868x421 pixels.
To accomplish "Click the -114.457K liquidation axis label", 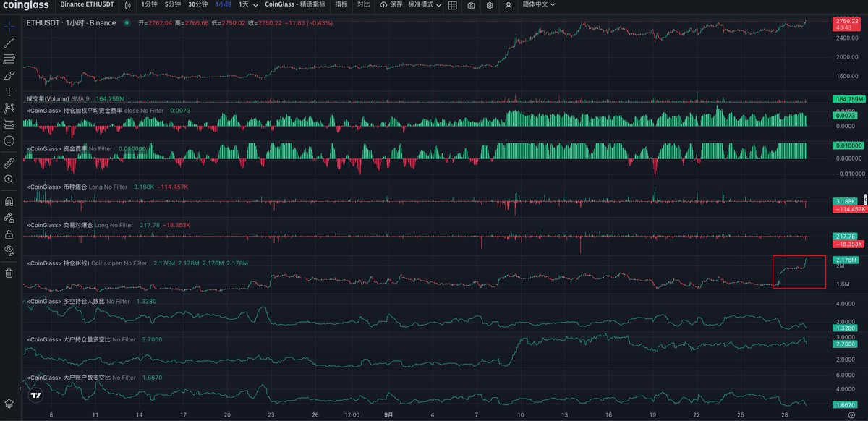I will [x=851, y=208].
